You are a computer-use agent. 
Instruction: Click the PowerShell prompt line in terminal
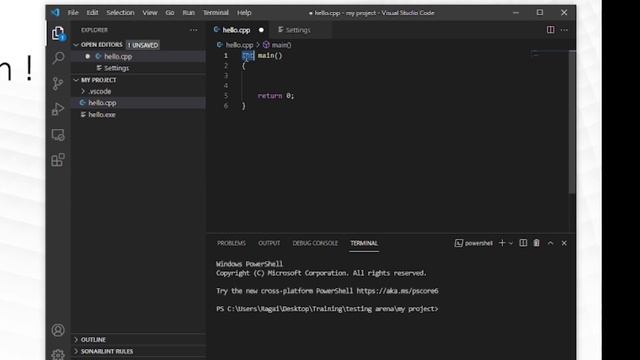coord(327,309)
